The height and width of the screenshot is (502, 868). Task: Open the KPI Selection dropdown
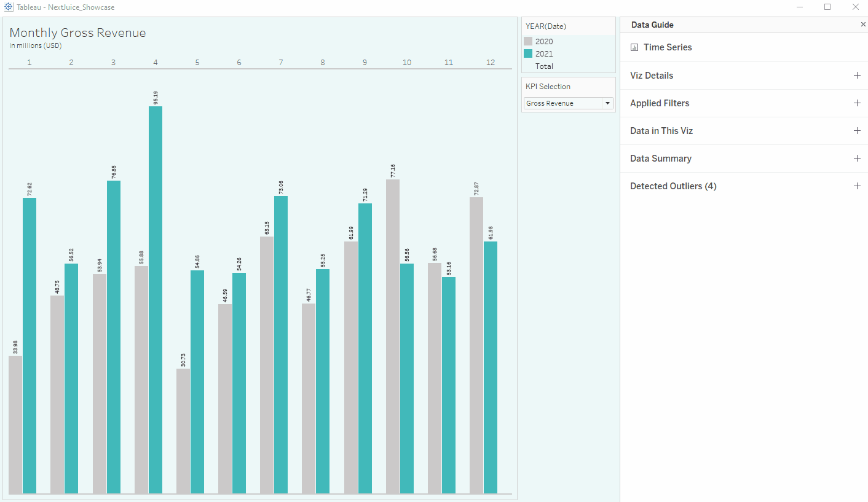(x=607, y=103)
